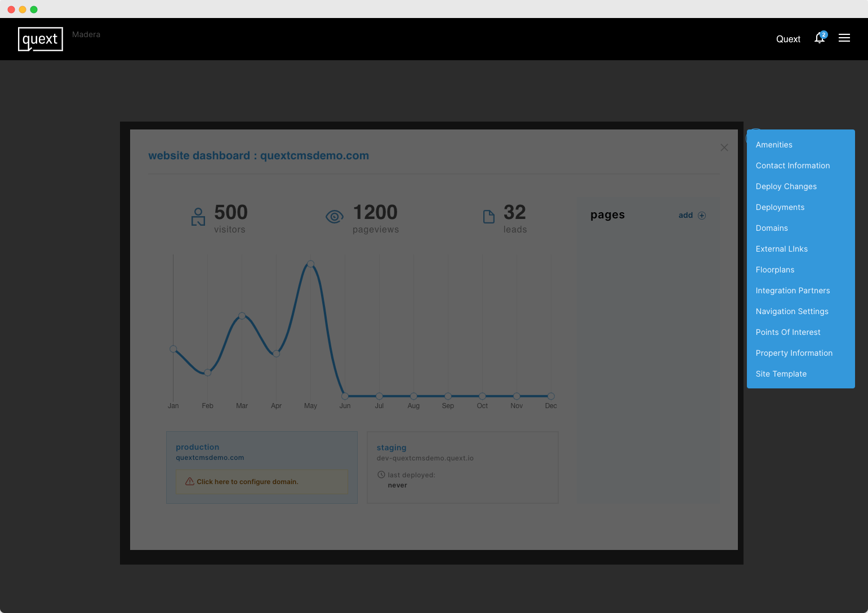This screenshot has width=868, height=613.
Task: Select the Dec data point on chart
Action: [551, 396]
